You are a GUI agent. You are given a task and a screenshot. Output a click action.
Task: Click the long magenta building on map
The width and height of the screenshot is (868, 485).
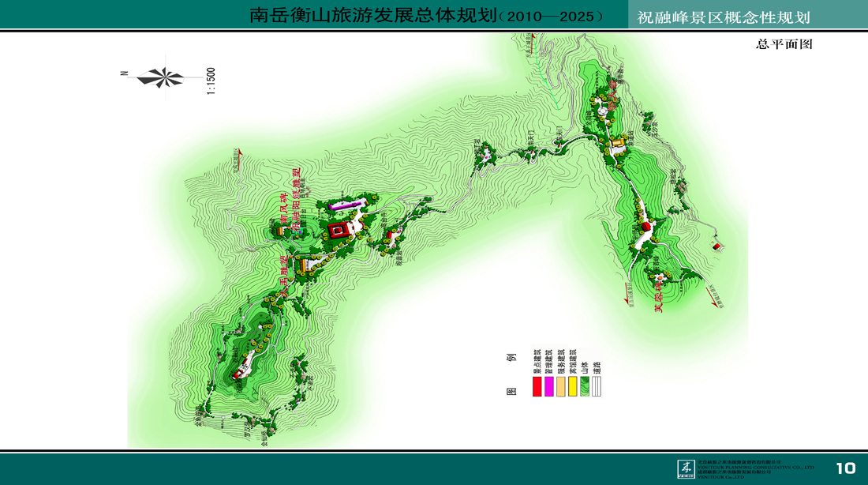pyautogui.click(x=345, y=205)
